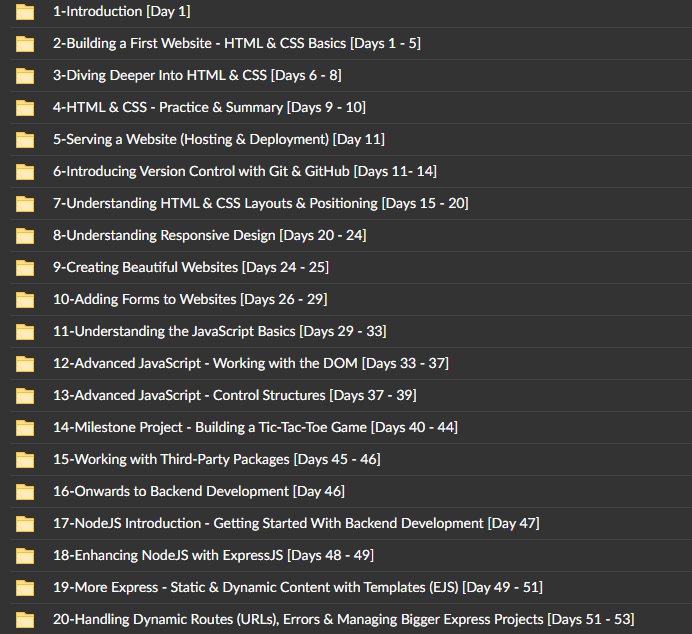The image size is (692, 634).
Task: Open '1-Introduction [Day 1]' folder name
Action: (x=122, y=11)
